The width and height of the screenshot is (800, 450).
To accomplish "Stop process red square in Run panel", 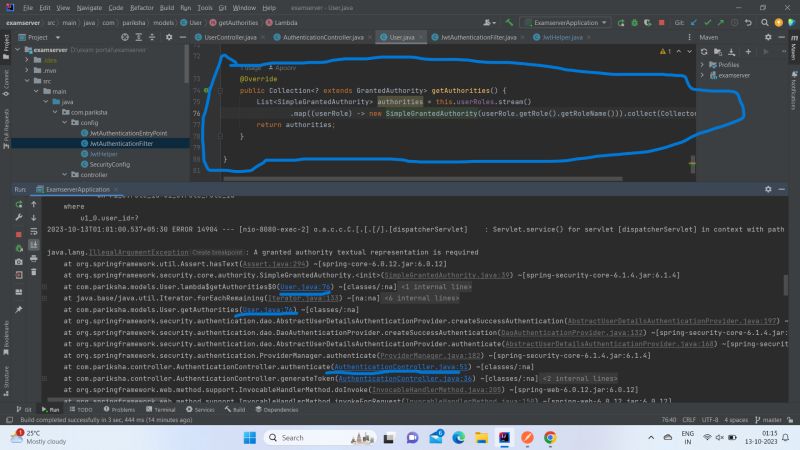I will (19, 234).
